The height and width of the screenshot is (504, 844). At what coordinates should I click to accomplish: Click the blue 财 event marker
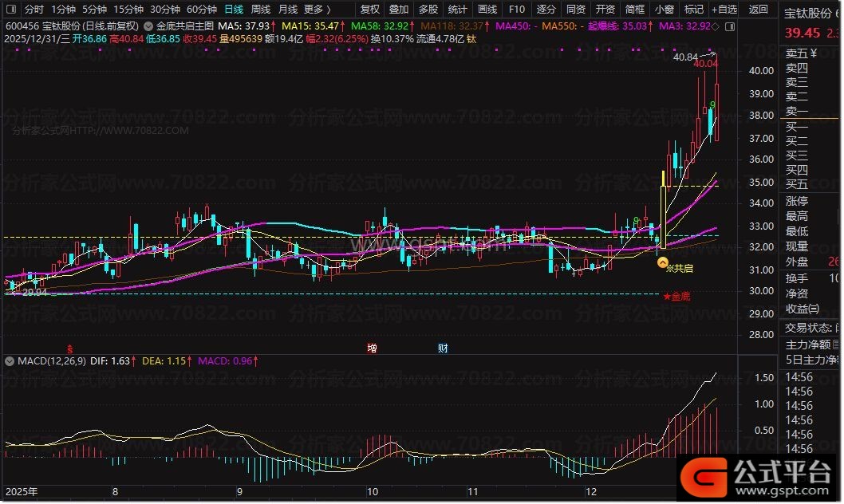[443, 348]
